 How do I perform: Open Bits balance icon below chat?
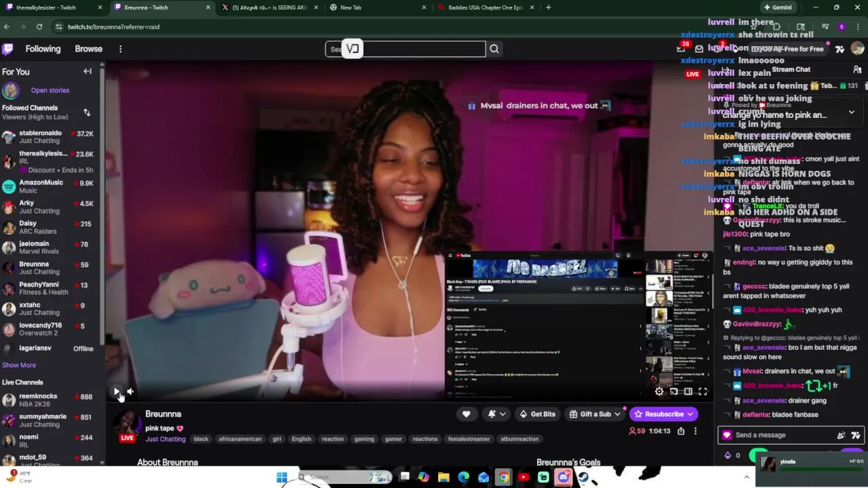[728, 455]
